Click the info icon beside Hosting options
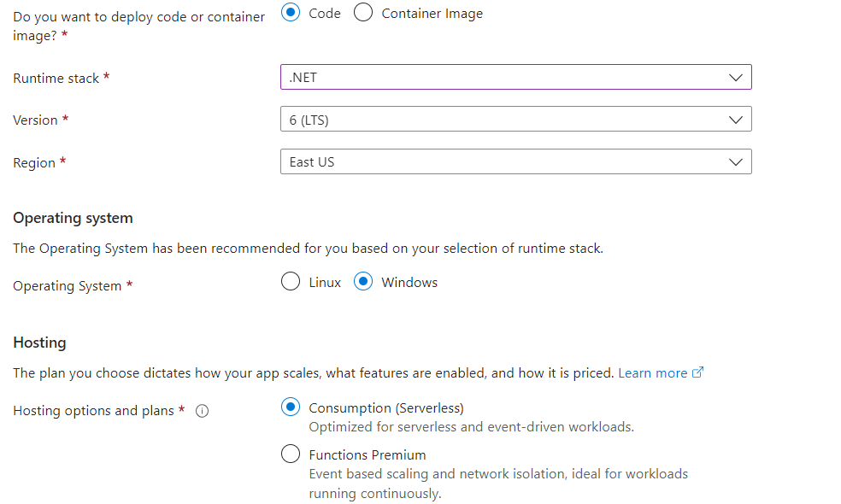Image resolution: width=841 pixels, height=504 pixels. tap(202, 411)
